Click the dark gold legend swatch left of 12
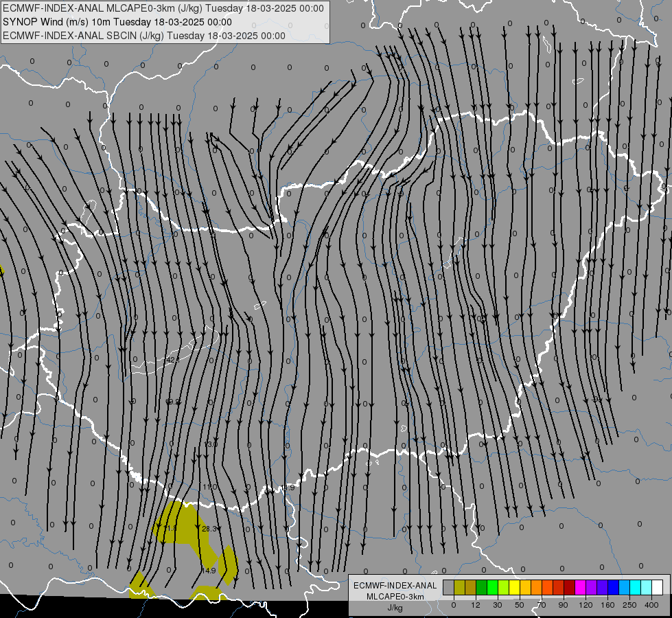The height and width of the screenshot is (618, 672). pos(471,587)
